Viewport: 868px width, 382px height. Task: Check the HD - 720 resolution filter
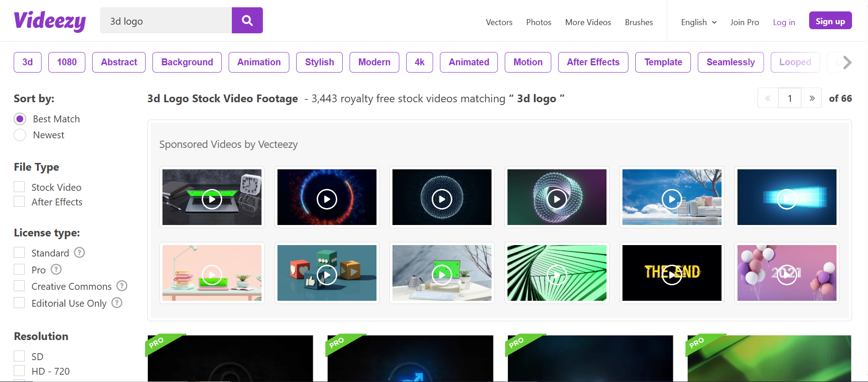click(x=19, y=371)
